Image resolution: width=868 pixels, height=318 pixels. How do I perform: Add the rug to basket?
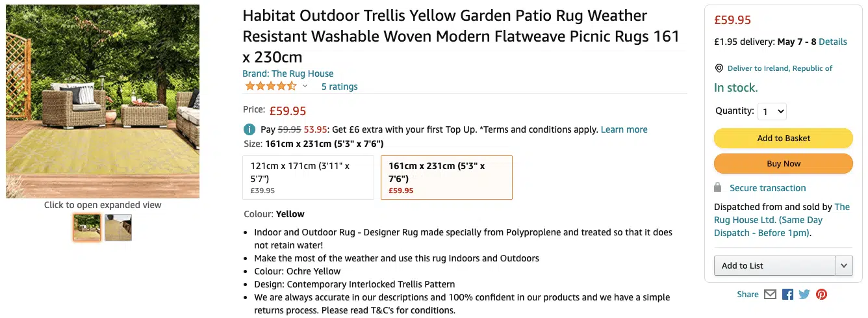click(x=784, y=138)
